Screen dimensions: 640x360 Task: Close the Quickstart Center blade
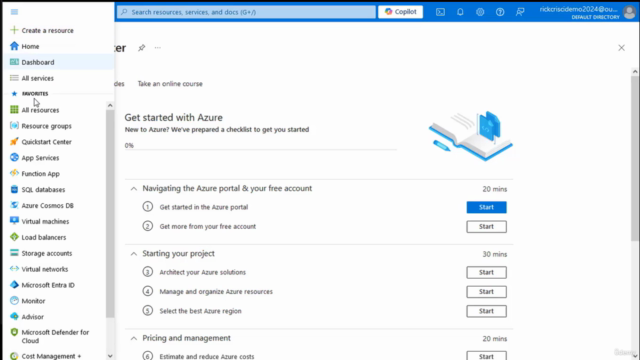tap(621, 48)
